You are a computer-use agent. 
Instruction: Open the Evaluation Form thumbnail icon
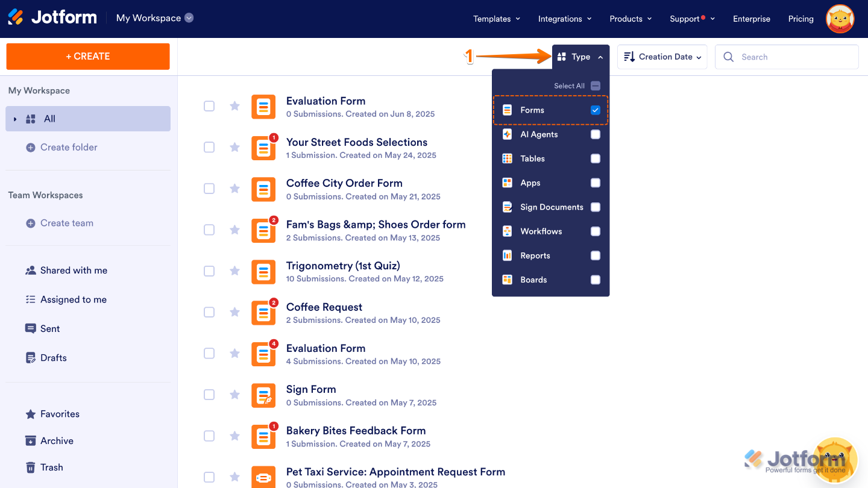[263, 106]
